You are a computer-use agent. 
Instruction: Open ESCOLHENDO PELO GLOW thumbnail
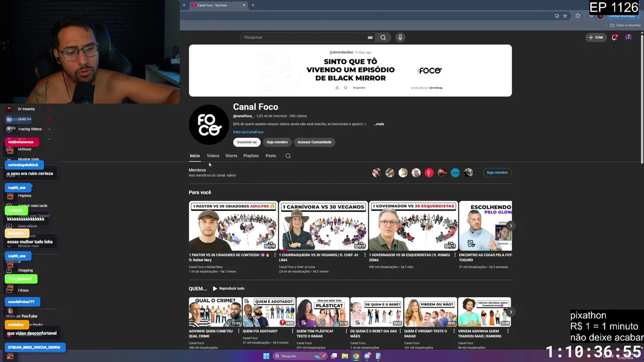(x=486, y=226)
